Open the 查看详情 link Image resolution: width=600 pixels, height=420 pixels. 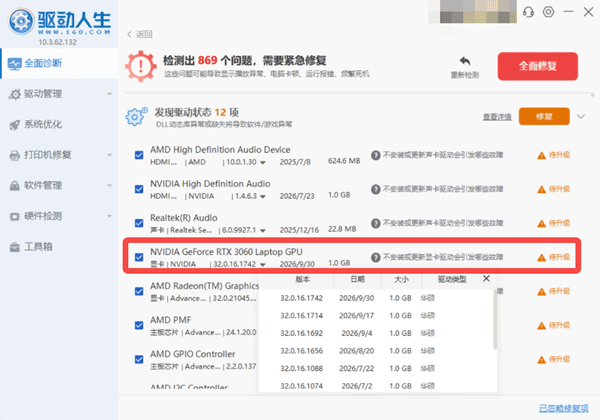(497, 117)
